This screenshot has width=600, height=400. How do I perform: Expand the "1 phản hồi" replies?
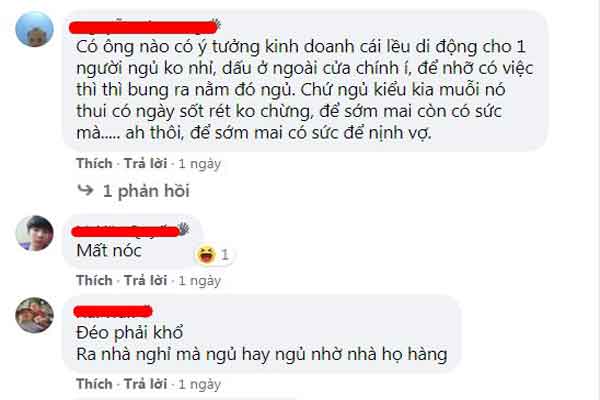[146, 191]
